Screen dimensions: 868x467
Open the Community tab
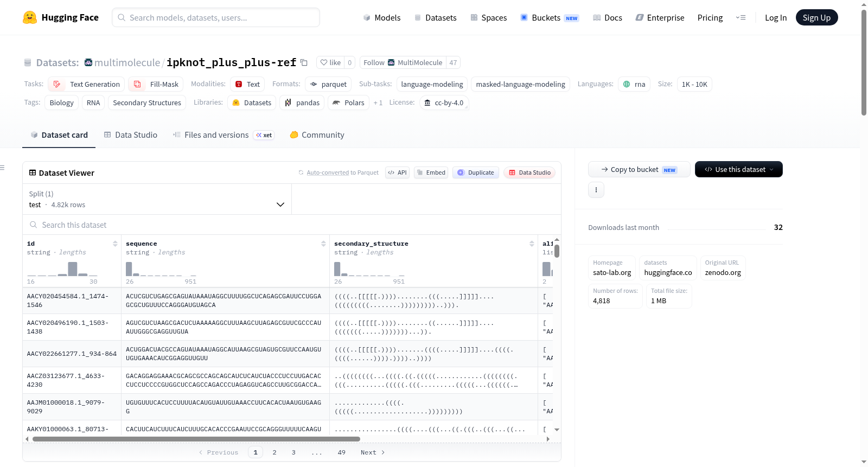tap(317, 135)
